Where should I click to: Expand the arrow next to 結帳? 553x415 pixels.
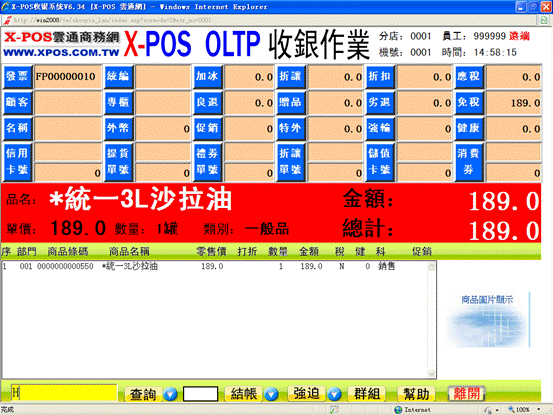click(x=272, y=394)
